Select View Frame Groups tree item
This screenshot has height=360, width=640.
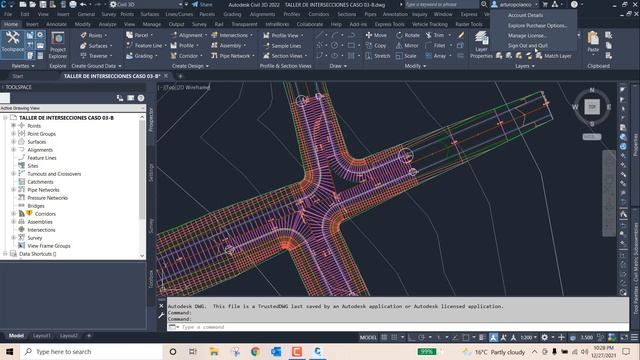49,246
